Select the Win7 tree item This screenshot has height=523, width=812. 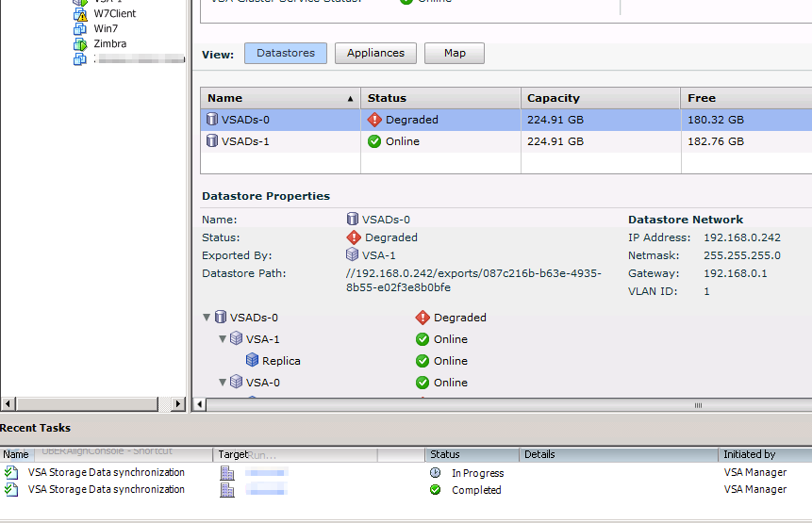(x=106, y=29)
